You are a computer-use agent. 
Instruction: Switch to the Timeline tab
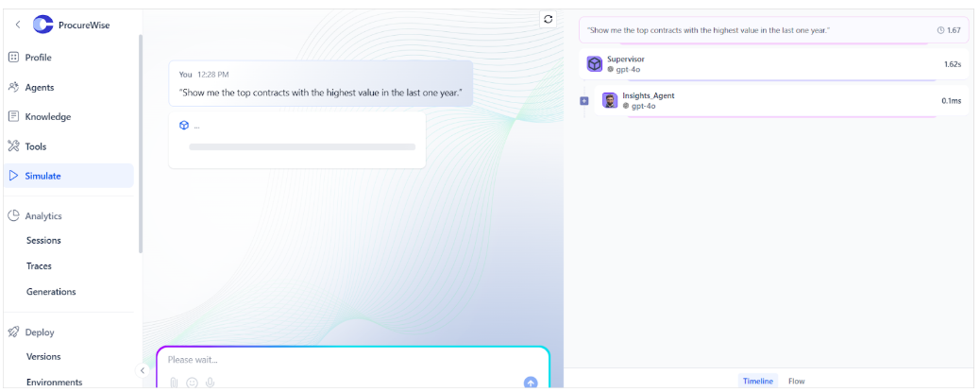[x=758, y=381]
